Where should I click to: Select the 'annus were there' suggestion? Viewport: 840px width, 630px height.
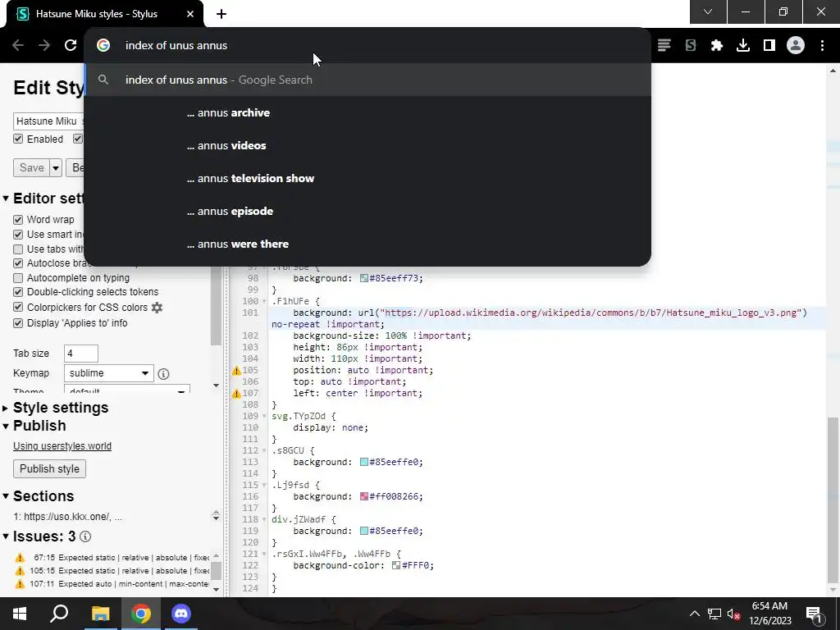pyautogui.click(x=367, y=244)
